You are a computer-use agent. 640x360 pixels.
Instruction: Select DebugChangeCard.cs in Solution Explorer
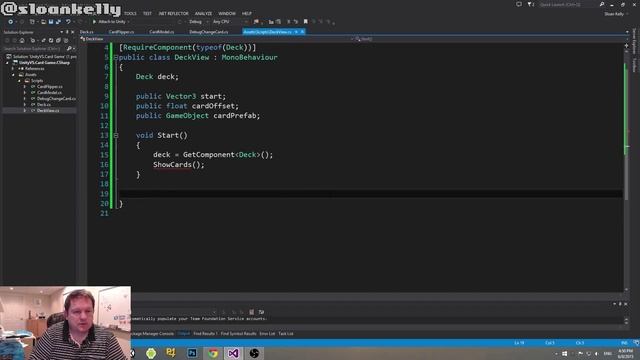click(56, 99)
